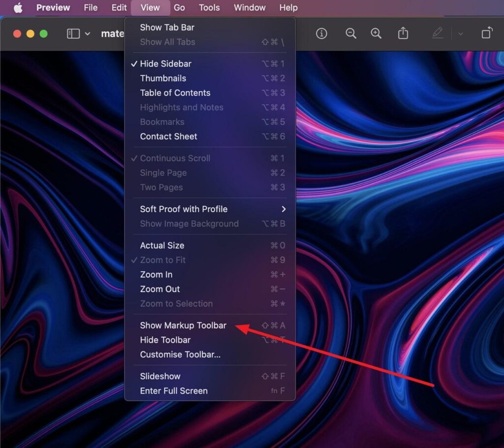Click the Rotate icon in toolbar

click(487, 33)
